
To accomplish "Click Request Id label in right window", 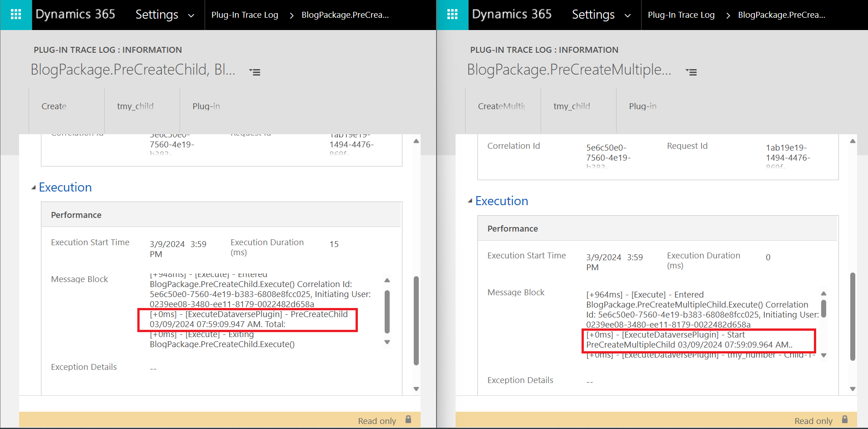I will point(687,146).
